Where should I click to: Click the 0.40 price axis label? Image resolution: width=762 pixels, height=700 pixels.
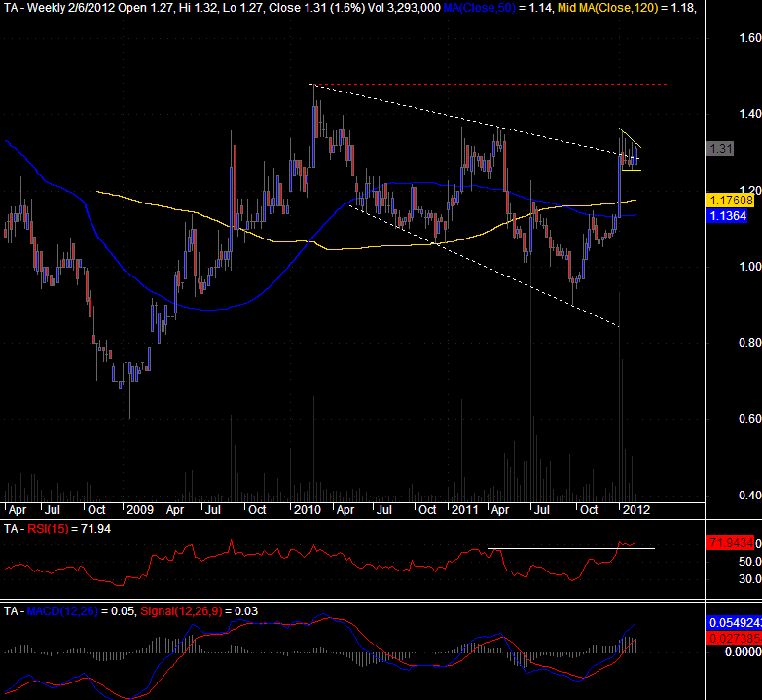pyautogui.click(x=750, y=496)
